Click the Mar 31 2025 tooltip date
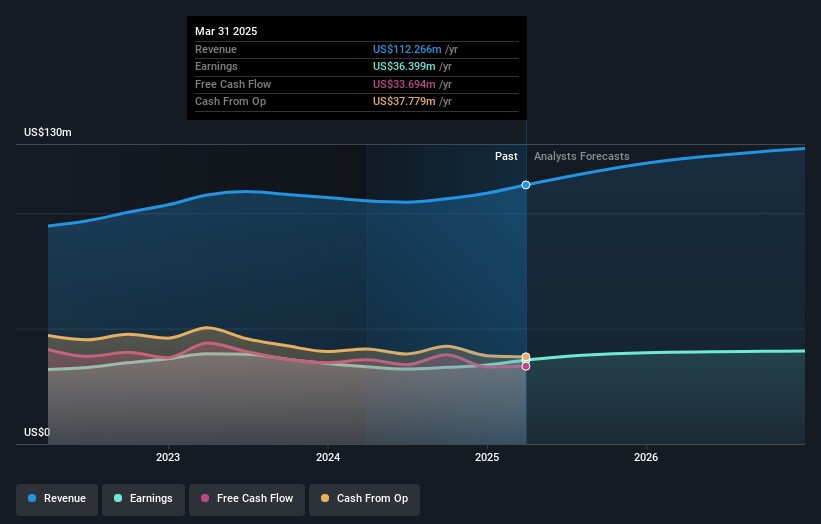This screenshot has height=524, width=821. 226,31
